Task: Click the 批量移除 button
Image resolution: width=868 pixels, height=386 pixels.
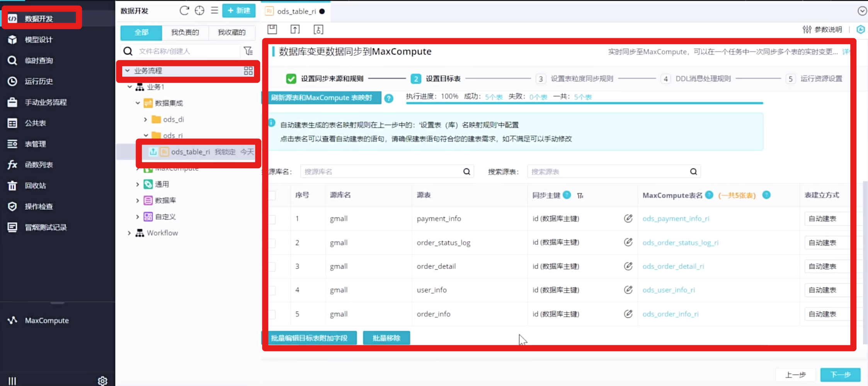Action: tap(386, 338)
